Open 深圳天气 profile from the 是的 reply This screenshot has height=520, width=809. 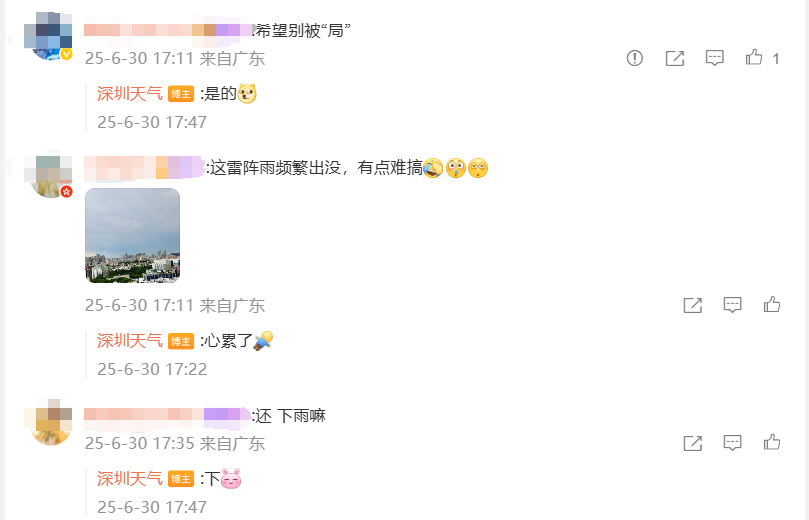click(130, 93)
